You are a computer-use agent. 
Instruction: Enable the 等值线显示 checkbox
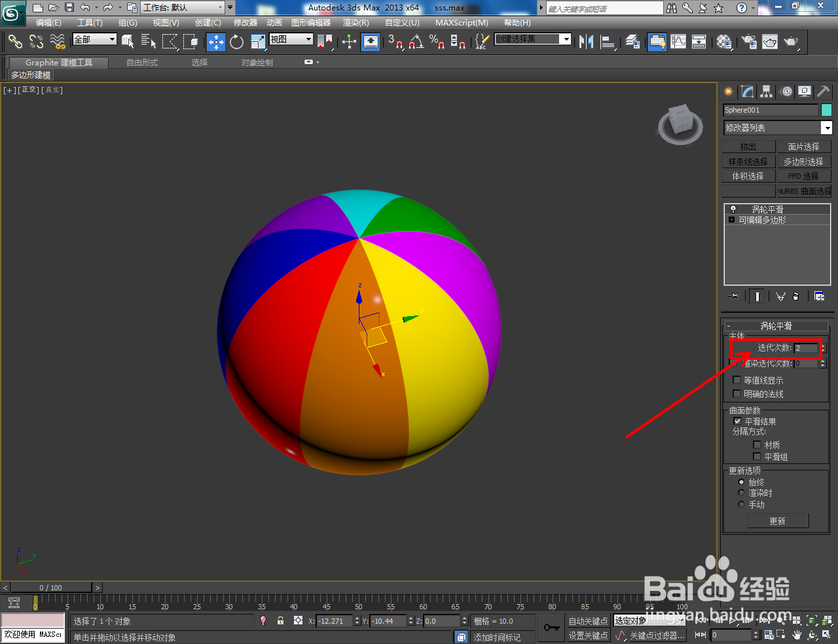(737, 380)
